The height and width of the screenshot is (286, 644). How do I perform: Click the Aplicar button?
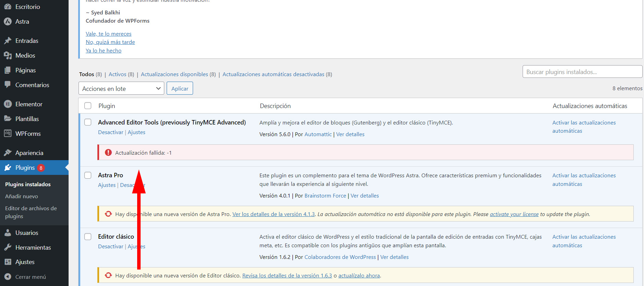pos(180,88)
